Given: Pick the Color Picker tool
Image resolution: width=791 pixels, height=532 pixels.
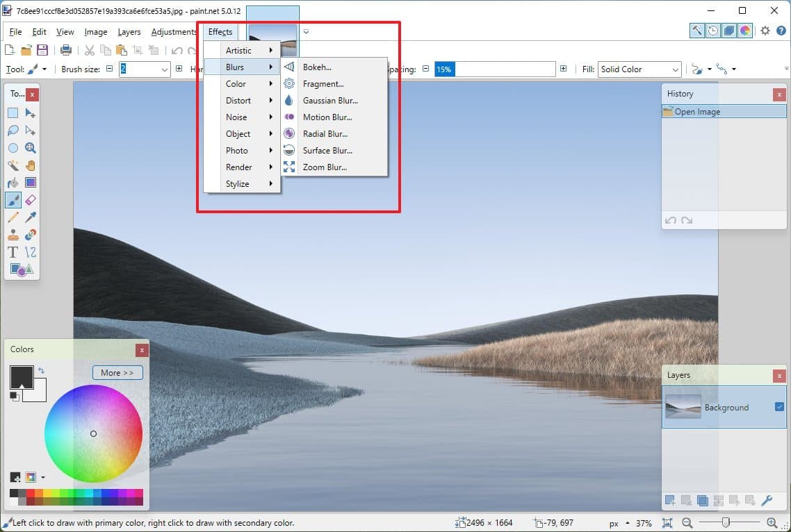Looking at the screenshot, I should tap(31, 217).
